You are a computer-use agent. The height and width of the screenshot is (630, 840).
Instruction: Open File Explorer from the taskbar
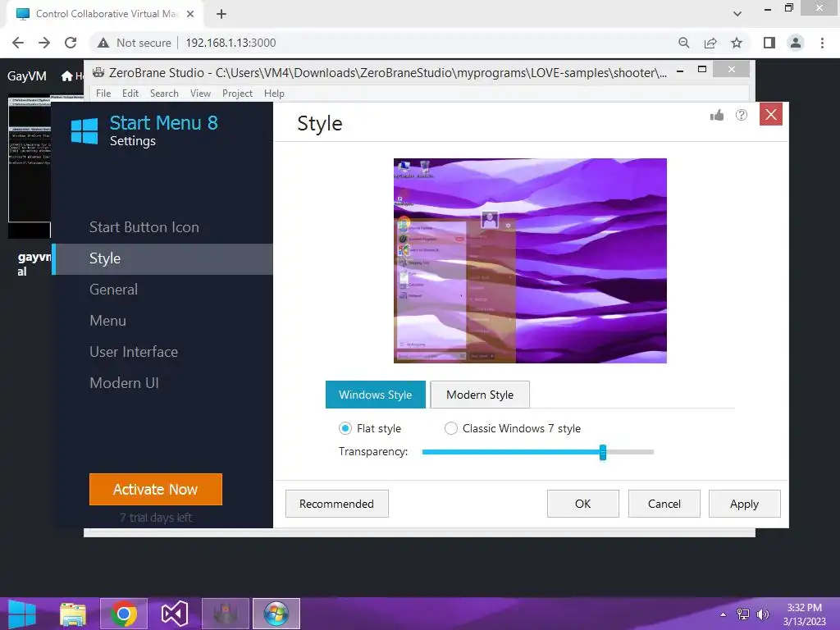click(73, 614)
